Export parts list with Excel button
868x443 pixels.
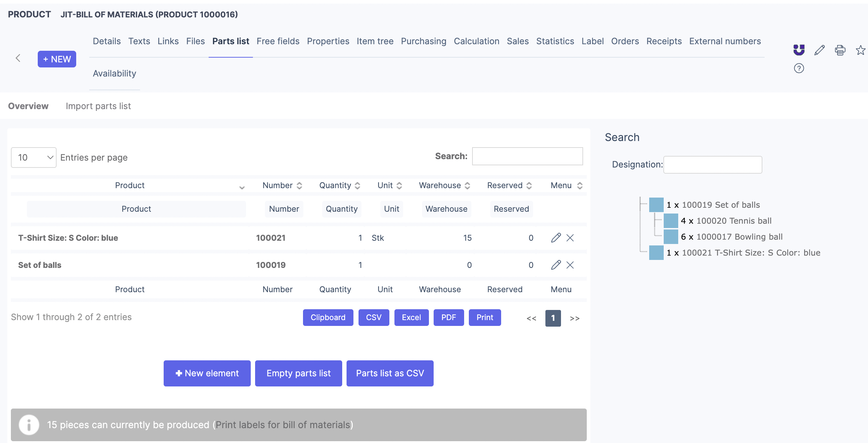tap(411, 318)
